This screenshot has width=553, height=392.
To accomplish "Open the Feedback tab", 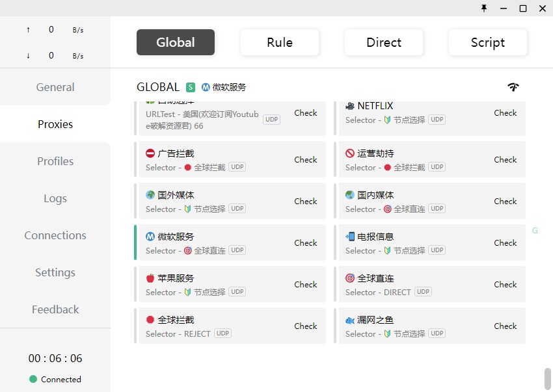I will pos(55,309).
